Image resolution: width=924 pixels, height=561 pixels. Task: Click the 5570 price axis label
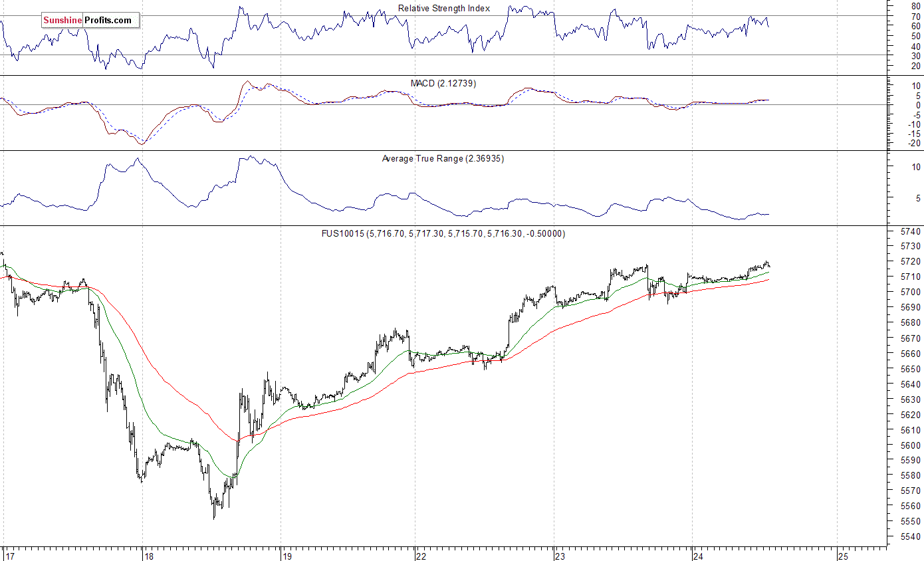coord(909,491)
